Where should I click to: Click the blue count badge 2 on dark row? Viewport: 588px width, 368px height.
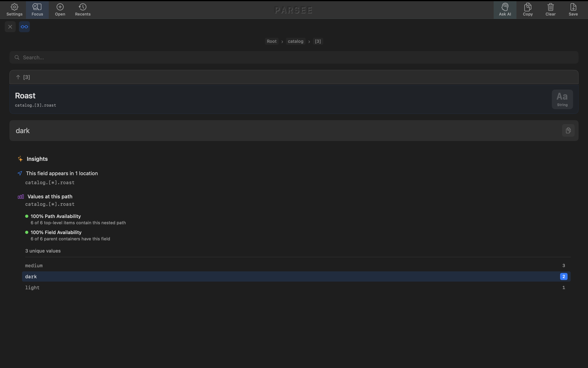[x=564, y=276]
